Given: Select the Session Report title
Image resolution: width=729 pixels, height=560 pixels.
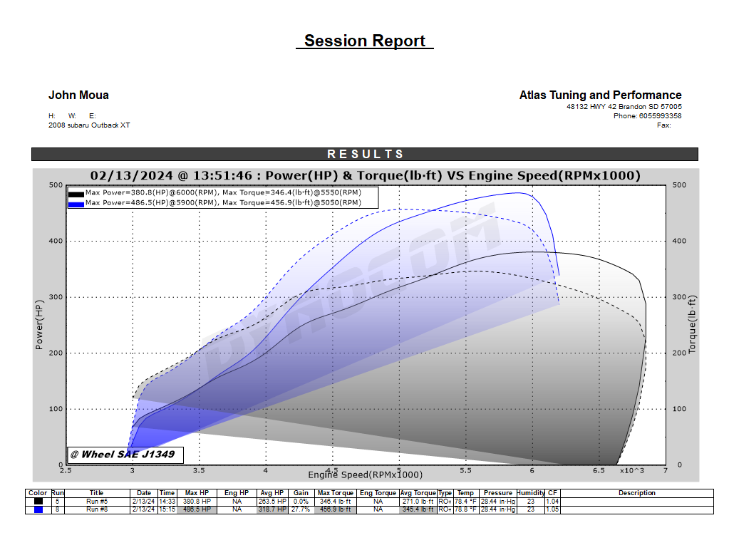Looking at the screenshot, I should (364, 41).
